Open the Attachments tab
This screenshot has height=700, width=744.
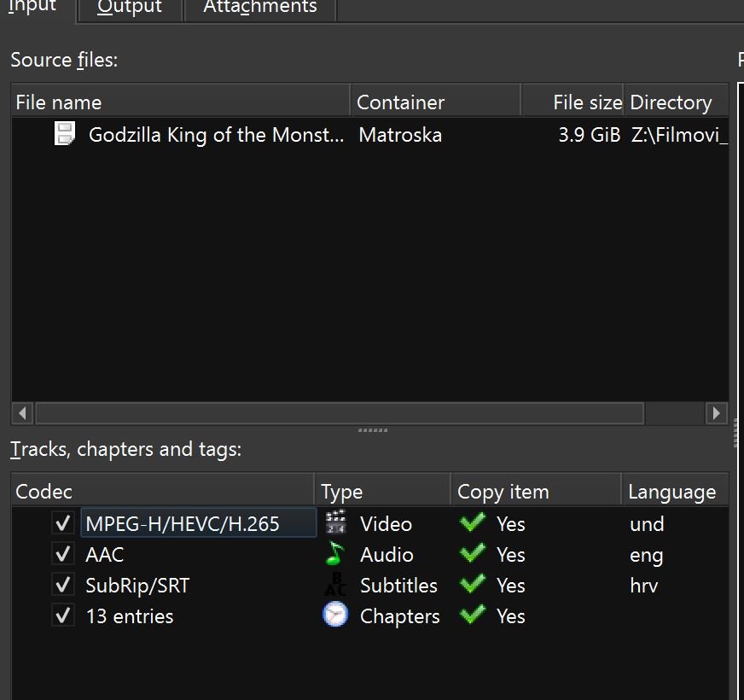(260, 9)
